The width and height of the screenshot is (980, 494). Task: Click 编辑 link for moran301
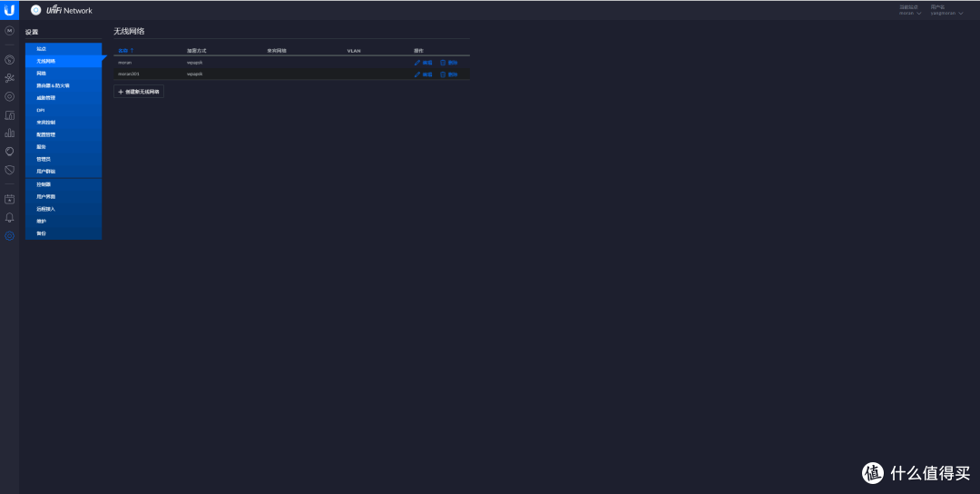point(427,74)
